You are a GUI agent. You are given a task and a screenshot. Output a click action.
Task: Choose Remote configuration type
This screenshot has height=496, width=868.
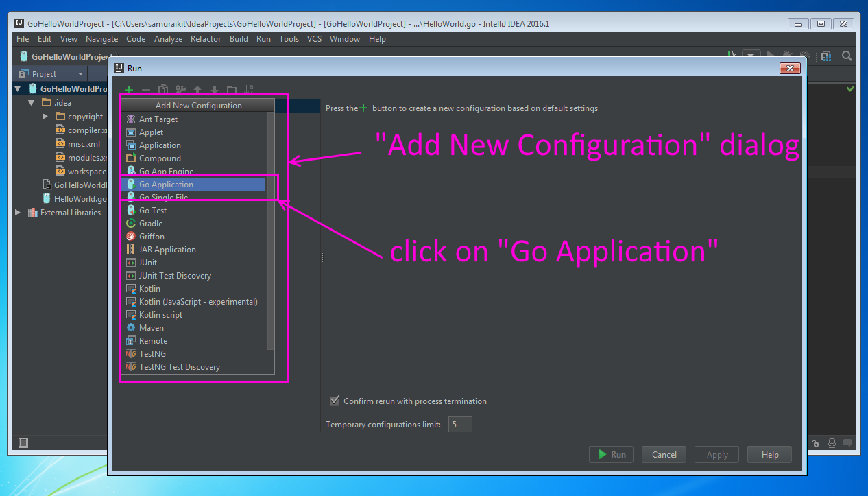coord(193,341)
